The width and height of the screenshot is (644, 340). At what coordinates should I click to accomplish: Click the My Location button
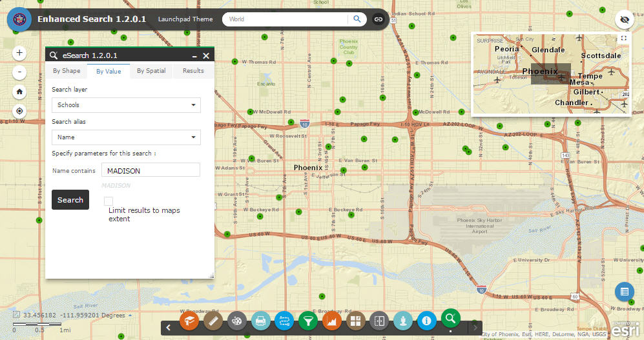19,111
